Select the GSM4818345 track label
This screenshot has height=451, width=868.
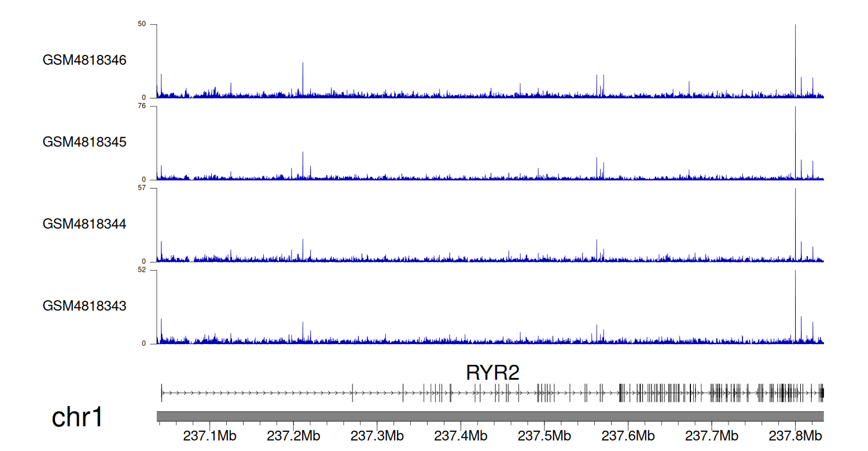(x=84, y=142)
